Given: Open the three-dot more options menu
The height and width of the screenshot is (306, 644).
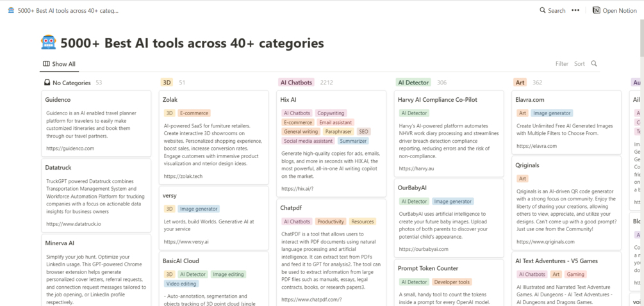Looking at the screenshot, I should tap(575, 10).
